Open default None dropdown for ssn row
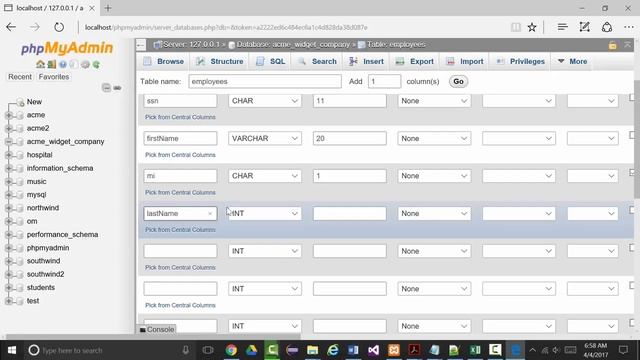Viewport: 640px width, 360px height. coord(434,101)
